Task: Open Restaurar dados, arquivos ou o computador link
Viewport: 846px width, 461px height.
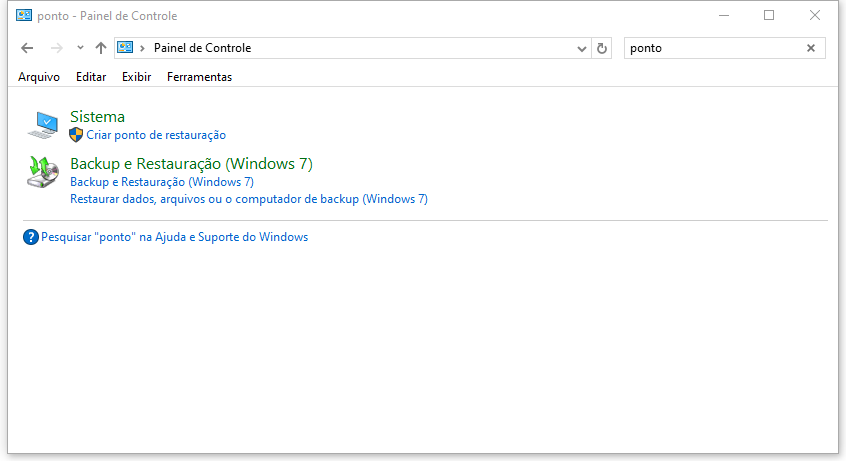Action: point(248,199)
